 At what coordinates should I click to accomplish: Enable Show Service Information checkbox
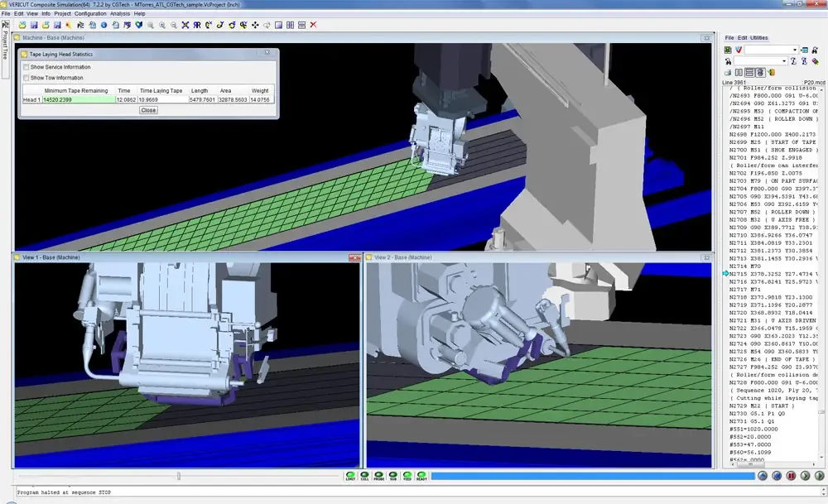tap(26, 67)
